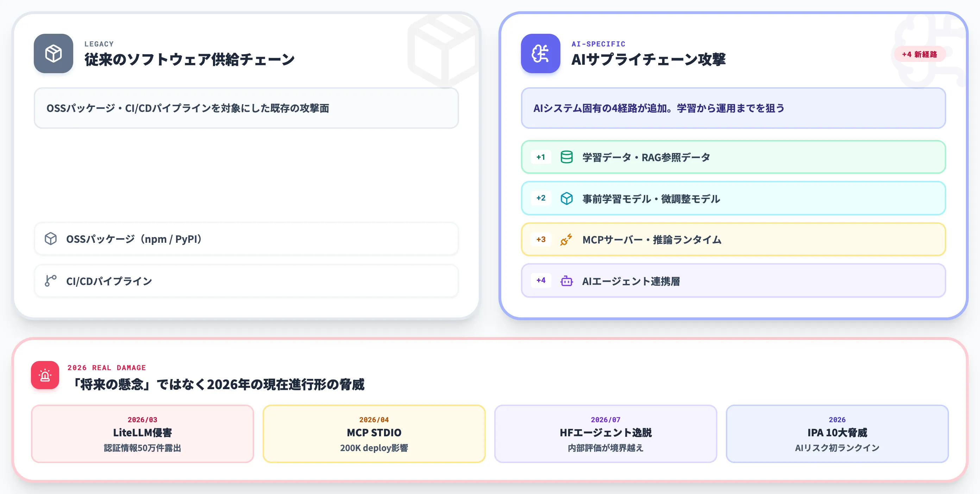Click the git branch icon in CI/CDパイプライン row
Viewport: 980px width, 494px height.
(51, 281)
